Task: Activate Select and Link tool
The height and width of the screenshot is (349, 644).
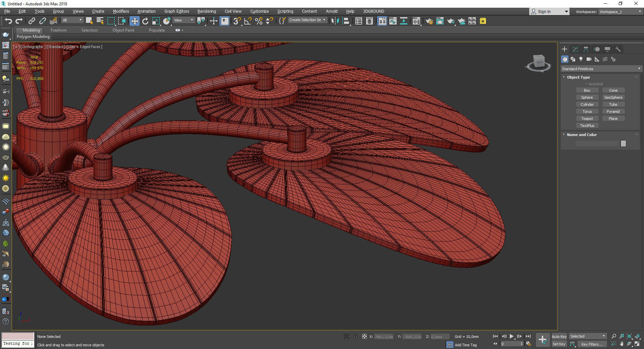Action: (x=32, y=21)
